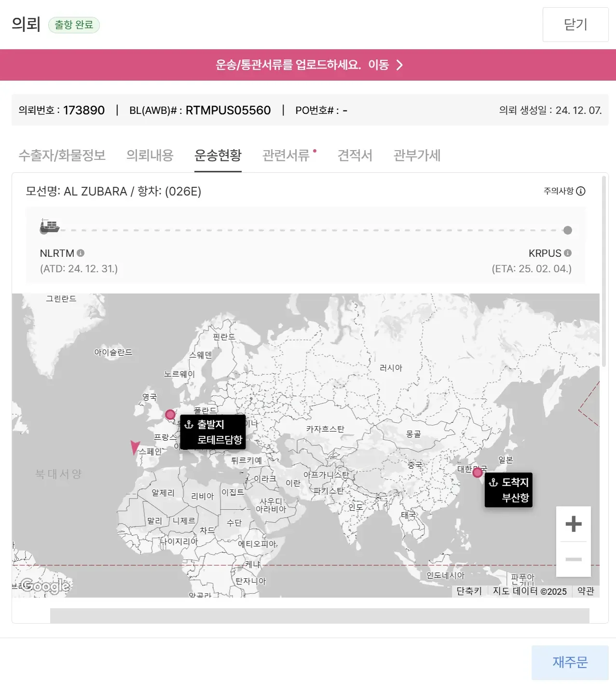Open the map 단축키 link
This screenshot has width=616, height=684.
(469, 591)
